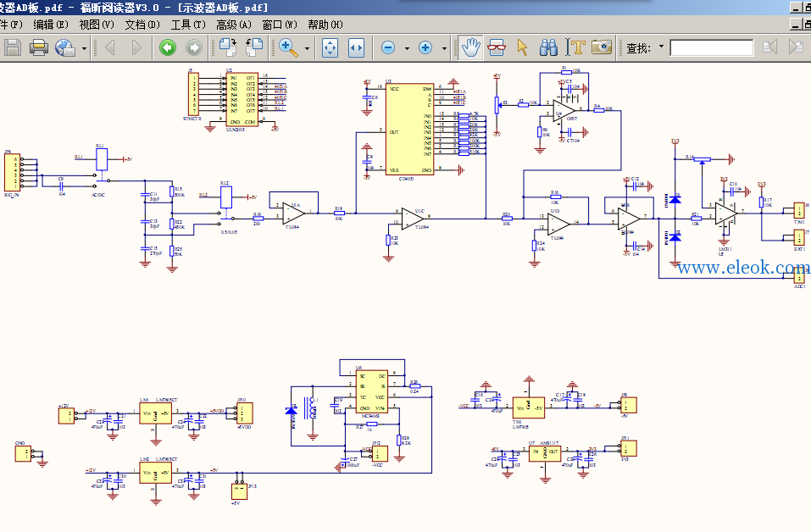This screenshot has width=811, height=532.
Task: Open the dropdown next to zoom out
Action: 407,48
